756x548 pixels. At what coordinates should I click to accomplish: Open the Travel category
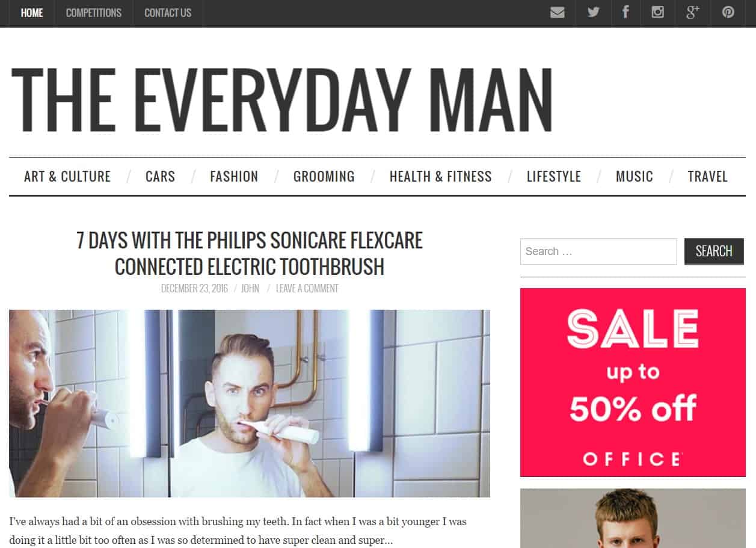click(708, 176)
